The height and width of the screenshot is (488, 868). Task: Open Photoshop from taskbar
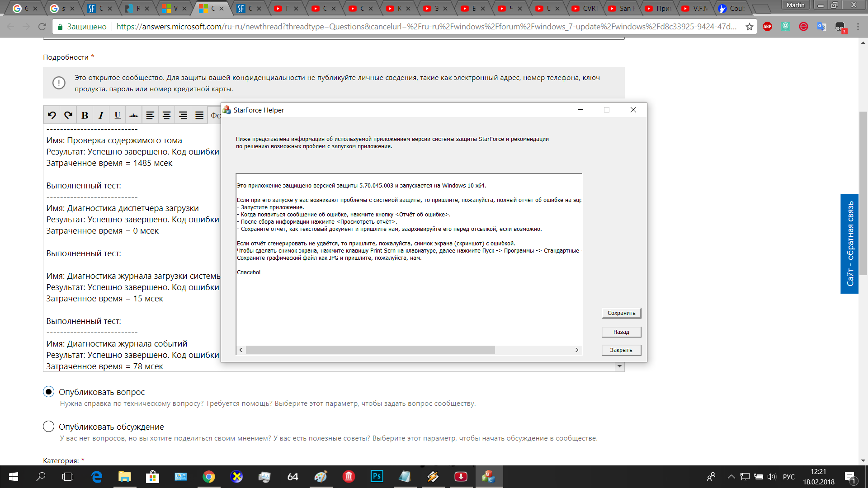[377, 477]
